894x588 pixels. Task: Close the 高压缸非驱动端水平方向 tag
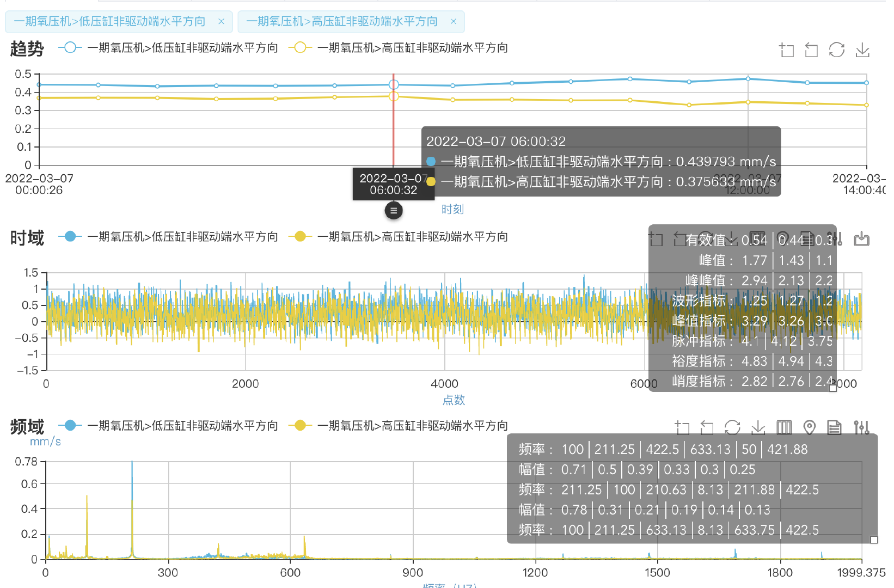pyautogui.click(x=453, y=21)
